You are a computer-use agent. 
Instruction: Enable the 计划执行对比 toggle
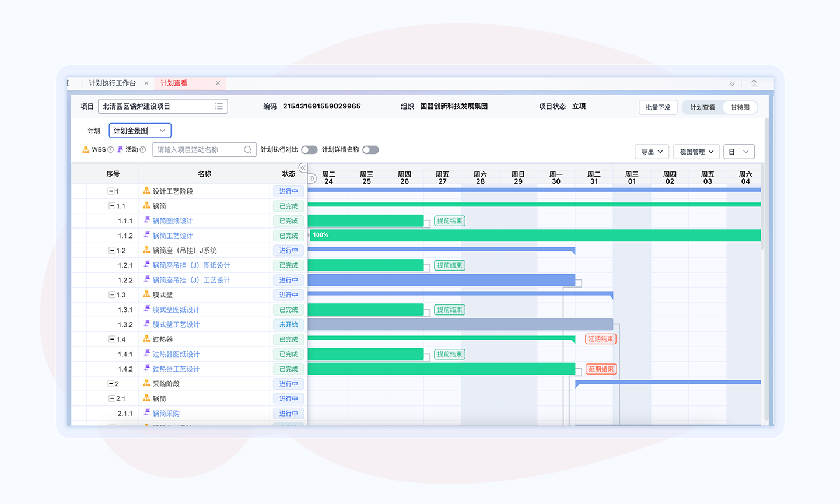point(309,150)
